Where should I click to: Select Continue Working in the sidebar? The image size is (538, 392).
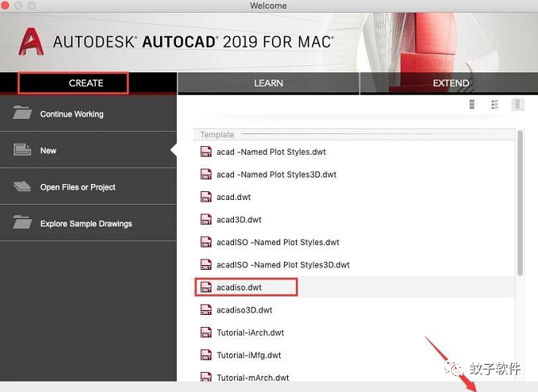coord(88,114)
